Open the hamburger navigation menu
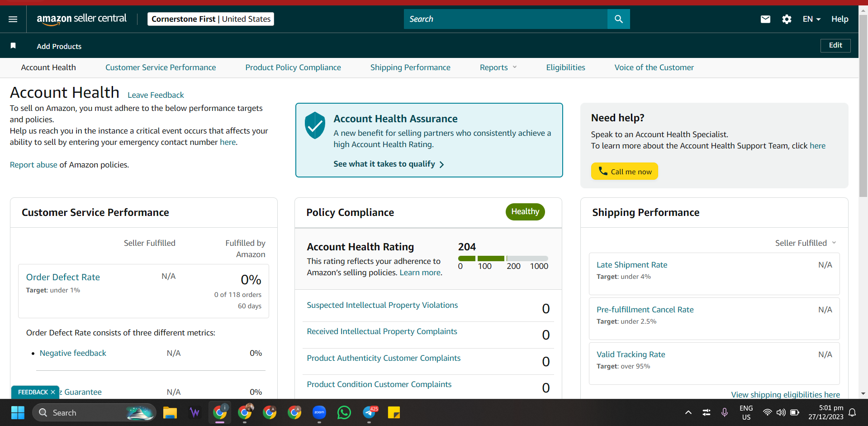Viewport: 868px width, 426px height. pyautogui.click(x=13, y=19)
